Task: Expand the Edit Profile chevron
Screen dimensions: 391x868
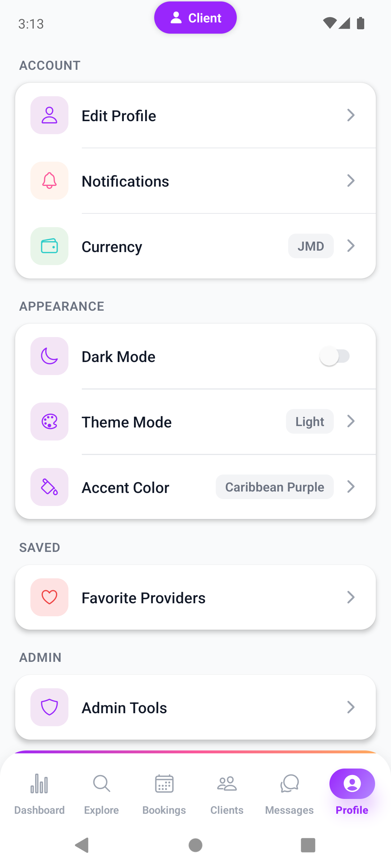Action: (350, 115)
